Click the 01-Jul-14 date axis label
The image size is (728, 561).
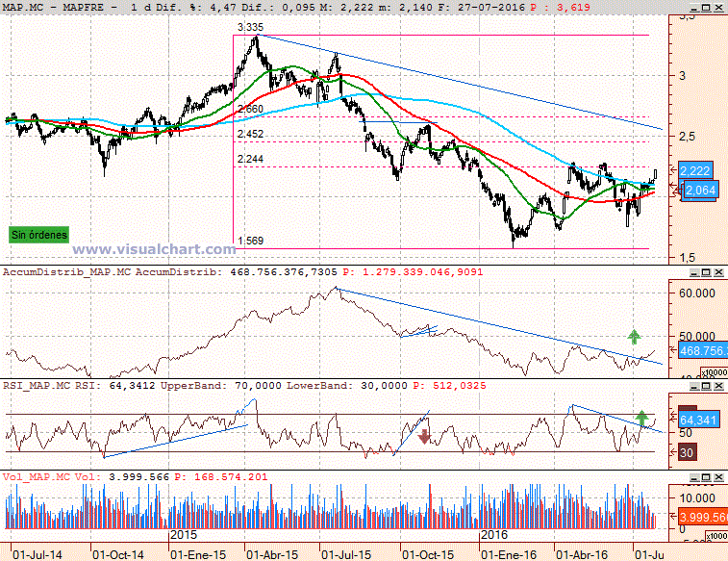click(38, 554)
